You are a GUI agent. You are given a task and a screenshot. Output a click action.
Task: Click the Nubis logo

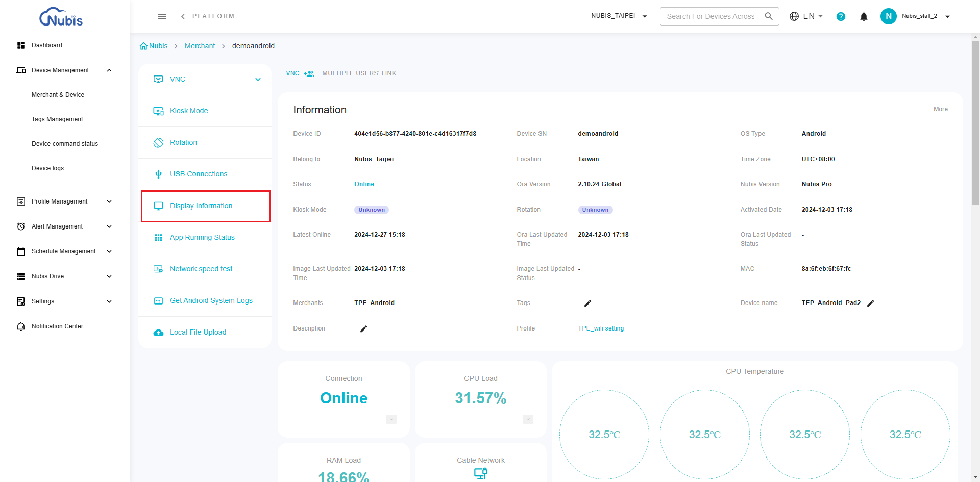61,16
